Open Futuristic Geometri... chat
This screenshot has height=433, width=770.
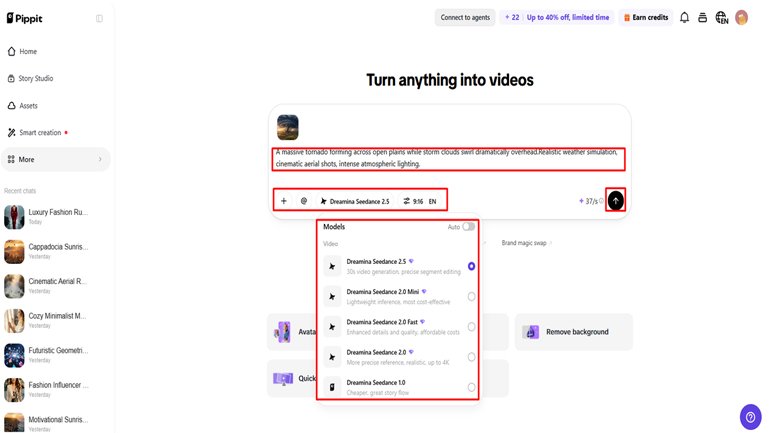47,355
